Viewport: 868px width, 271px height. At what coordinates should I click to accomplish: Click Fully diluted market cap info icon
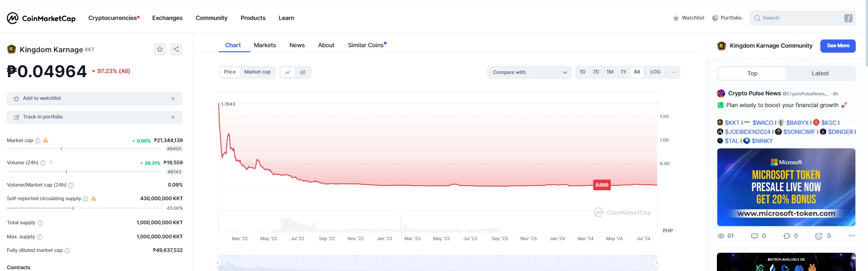(67, 251)
